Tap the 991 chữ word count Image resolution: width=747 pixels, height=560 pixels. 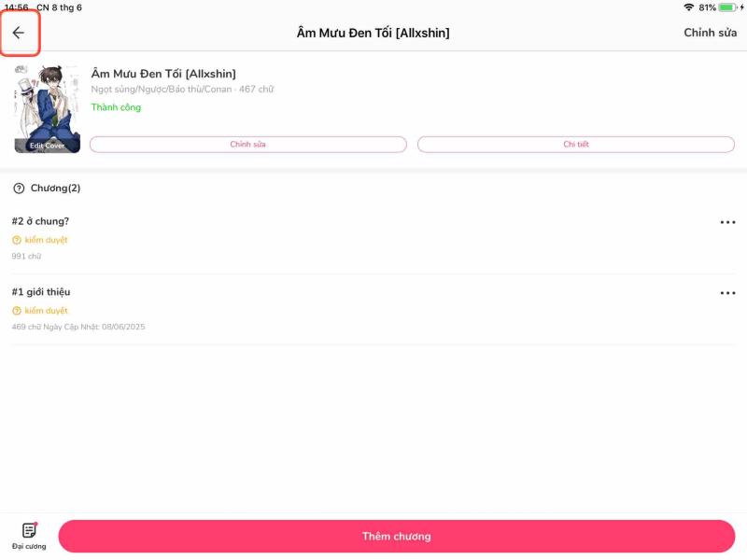pos(26,256)
